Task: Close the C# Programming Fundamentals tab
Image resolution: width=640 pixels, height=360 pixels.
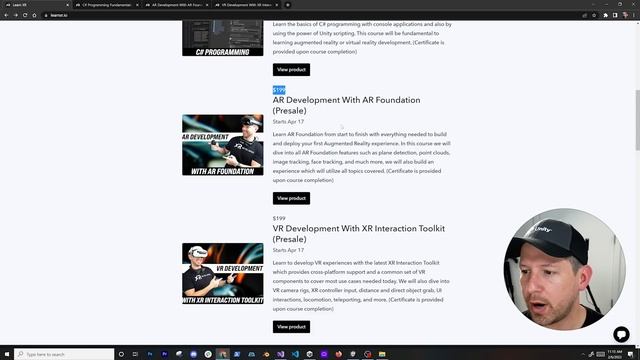Action: tap(137, 5)
